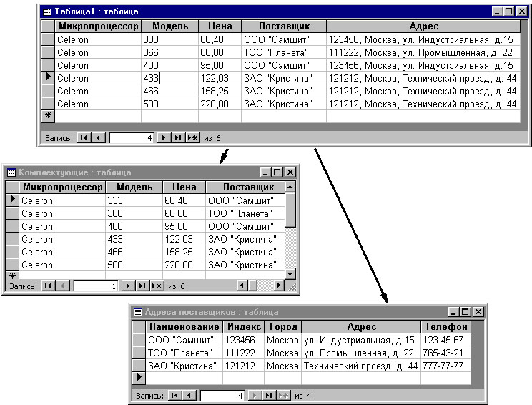Click phone 123-45-67 in Адреса поставщиков

445,340
